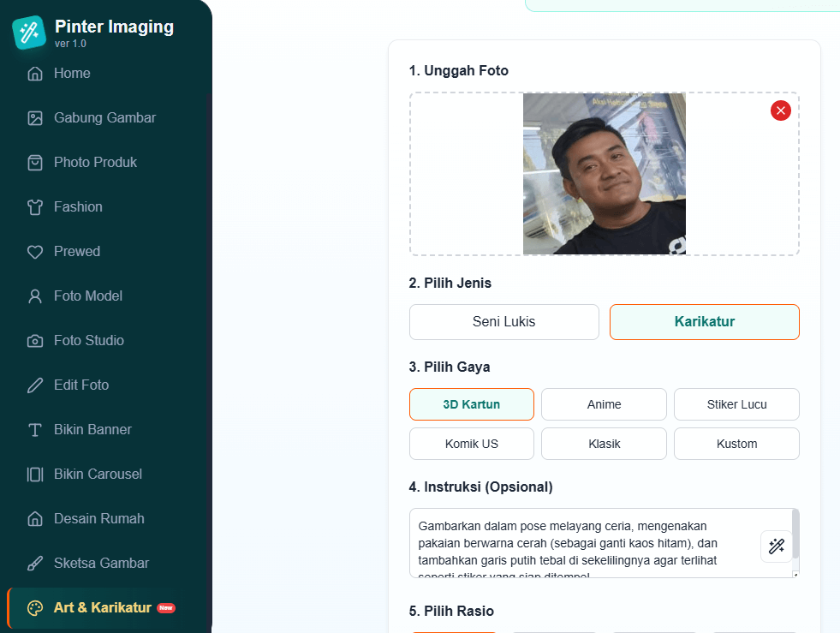Screen dimensions: 840x633
Task: Select Seni Lukis type option
Action: [x=503, y=322]
